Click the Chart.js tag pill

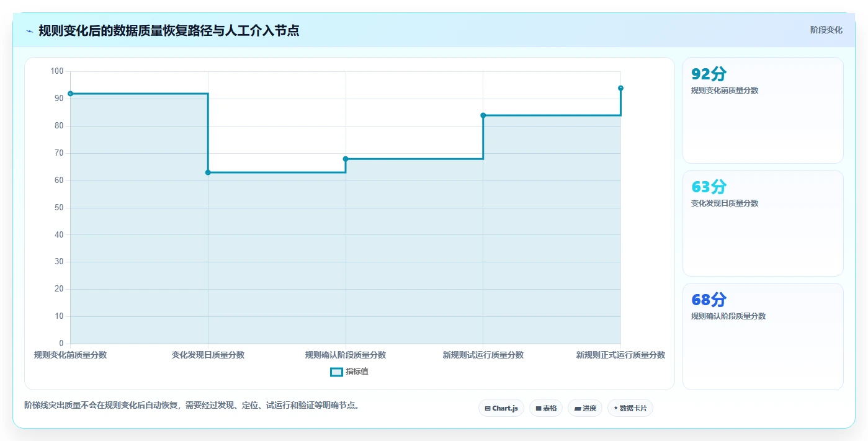click(501, 408)
